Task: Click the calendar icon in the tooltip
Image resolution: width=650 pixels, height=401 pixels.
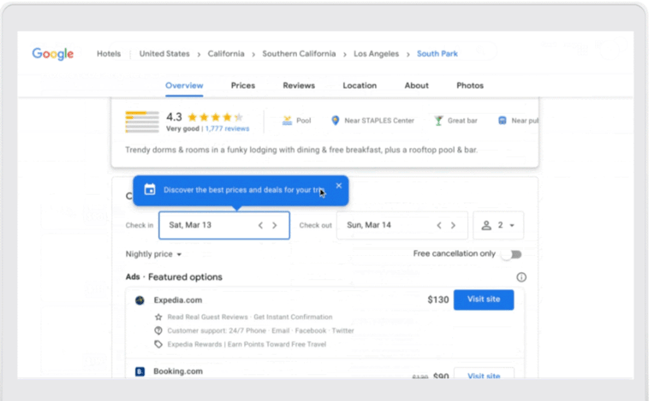Action: (x=150, y=189)
